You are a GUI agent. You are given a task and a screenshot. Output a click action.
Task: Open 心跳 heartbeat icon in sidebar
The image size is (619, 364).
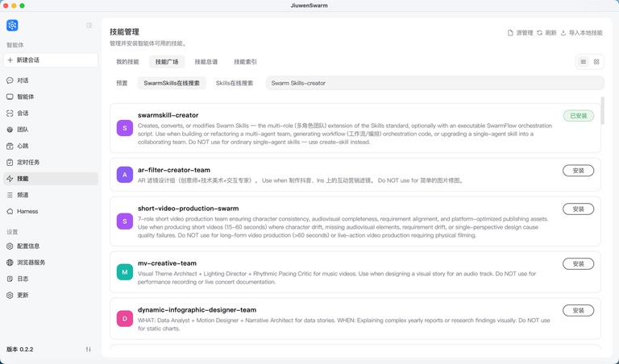click(x=10, y=146)
